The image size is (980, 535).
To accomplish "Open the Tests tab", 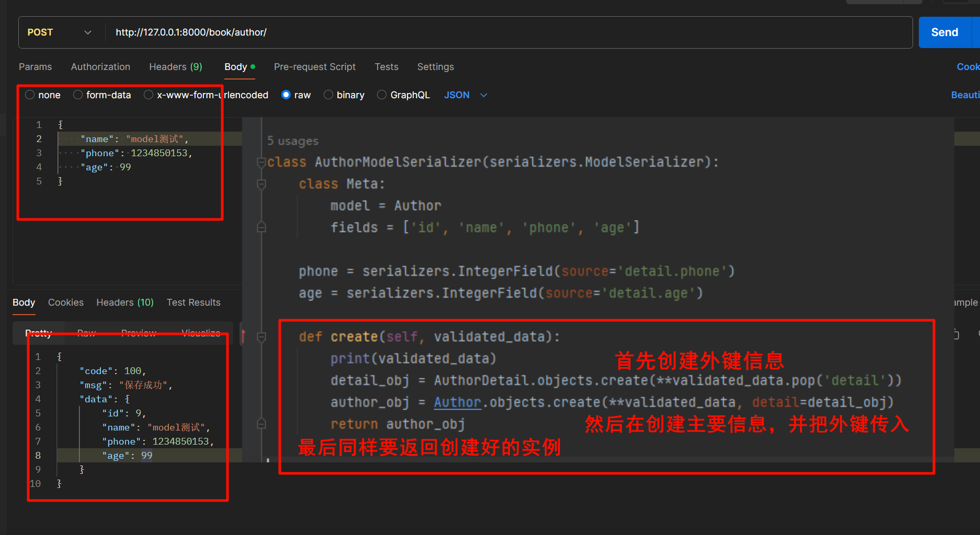I will (x=386, y=67).
